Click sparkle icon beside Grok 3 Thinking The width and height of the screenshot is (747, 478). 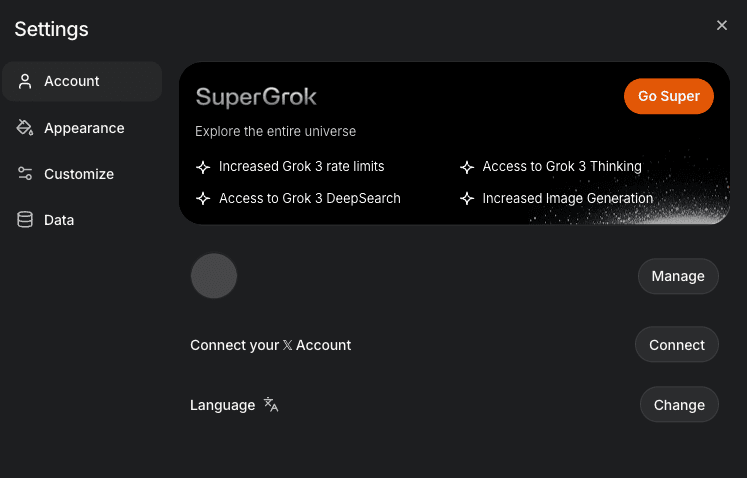(466, 167)
